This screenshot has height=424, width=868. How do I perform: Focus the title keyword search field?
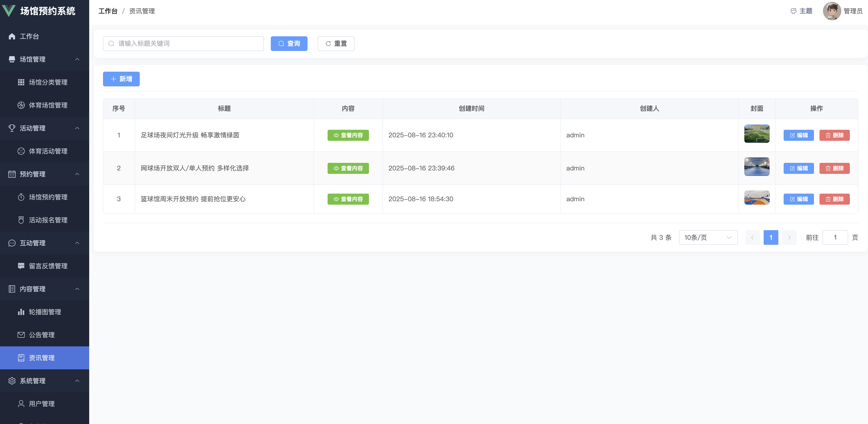(183, 43)
